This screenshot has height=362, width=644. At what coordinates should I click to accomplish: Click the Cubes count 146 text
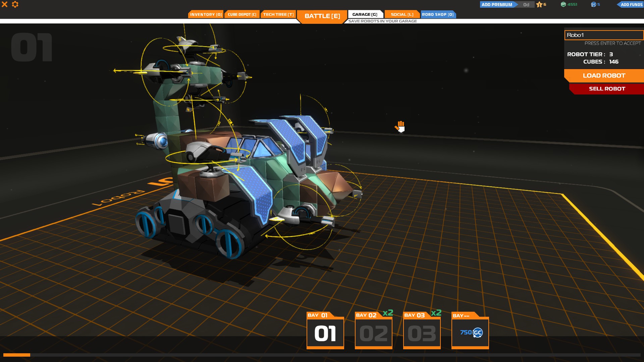[x=614, y=62]
